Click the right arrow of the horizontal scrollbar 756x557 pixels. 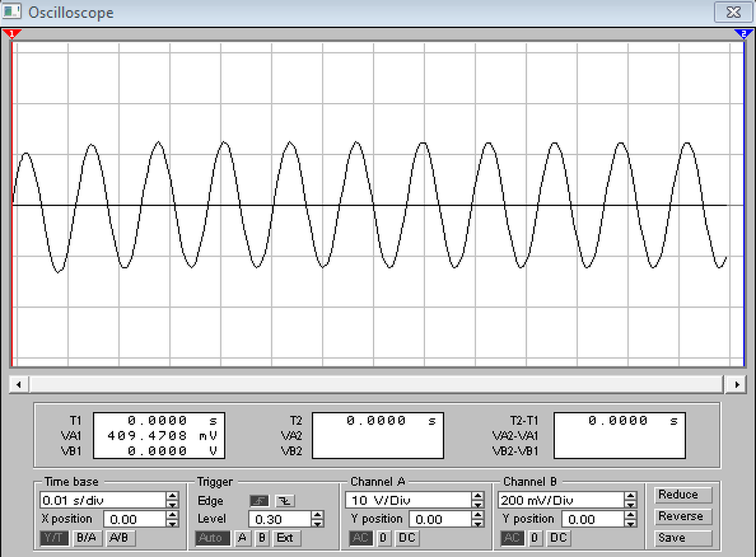[x=737, y=385]
